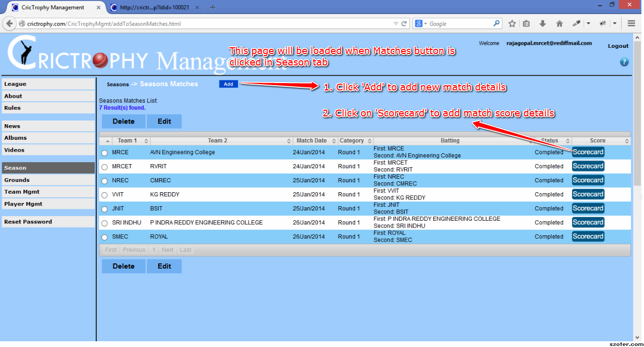Open the Firefox hamburger menu
Screen dimensions: 644x347
coord(632,23)
